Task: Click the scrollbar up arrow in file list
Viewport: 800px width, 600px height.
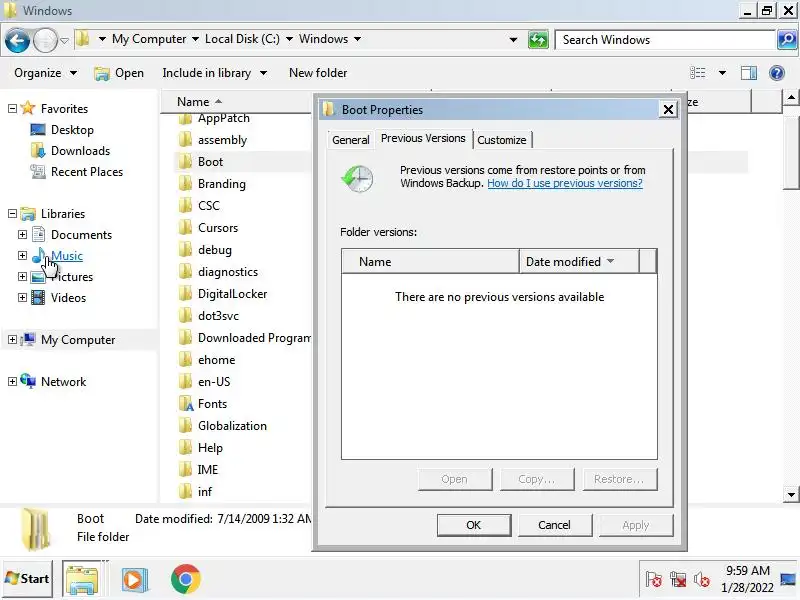Action: tap(790, 97)
